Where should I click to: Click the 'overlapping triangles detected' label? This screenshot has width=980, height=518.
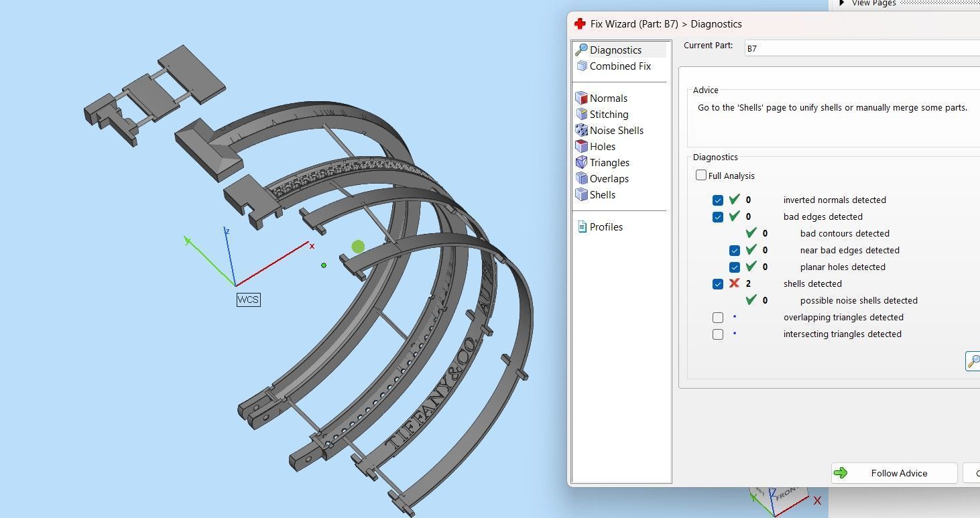(843, 317)
